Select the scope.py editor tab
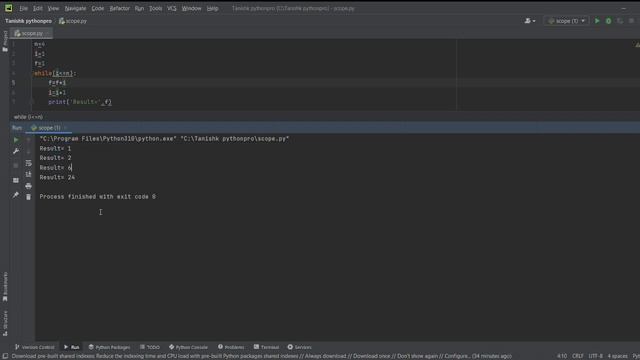The width and height of the screenshot is (640, 360). [x=31, y=33]
